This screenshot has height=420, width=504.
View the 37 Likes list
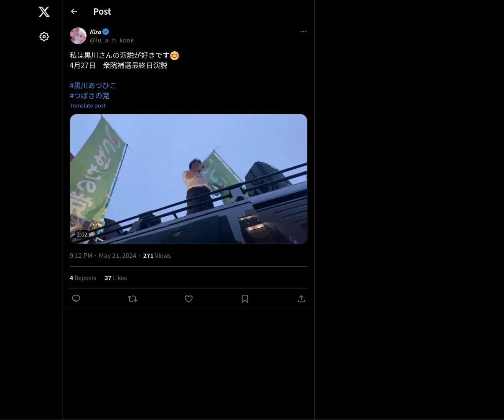pos(115,278)
